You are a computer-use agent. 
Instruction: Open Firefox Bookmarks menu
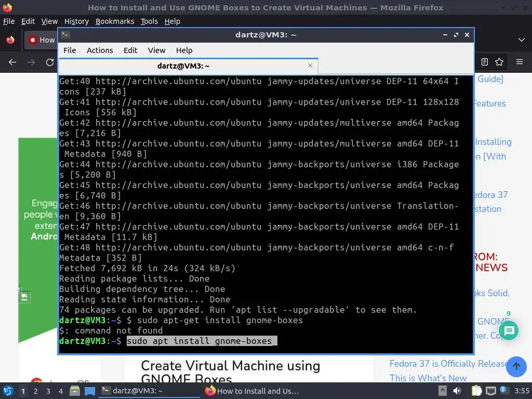(x=115, y=21)
